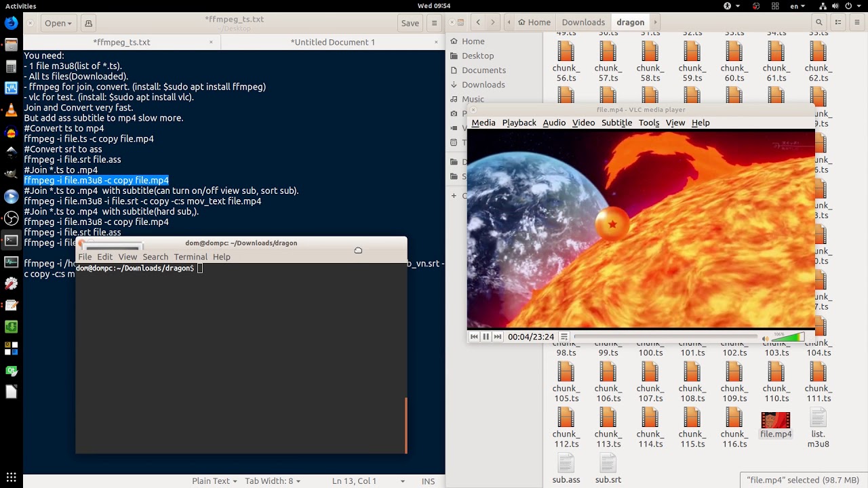
Task: Open VLC from the dock
Action: 11,110
